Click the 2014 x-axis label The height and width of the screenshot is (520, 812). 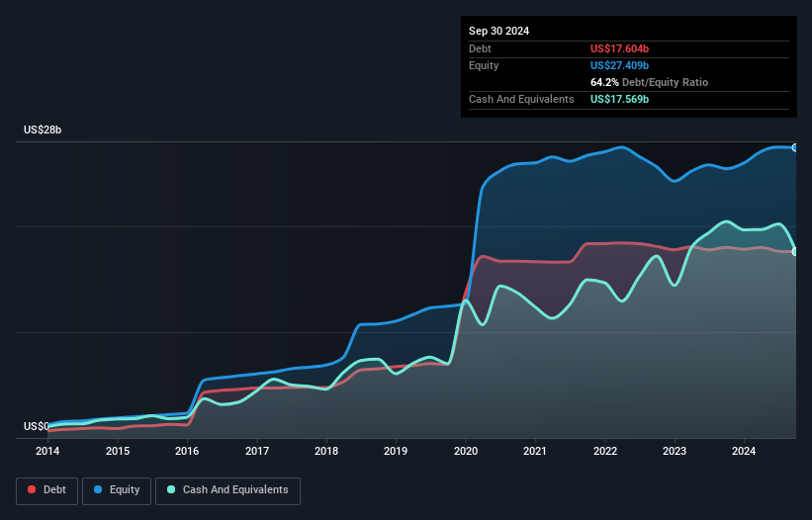click(47, 451)
